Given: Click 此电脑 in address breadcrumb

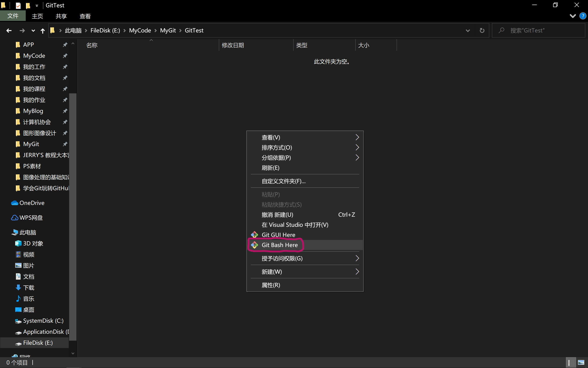Looking at the screenshot, I should point(73,30).
